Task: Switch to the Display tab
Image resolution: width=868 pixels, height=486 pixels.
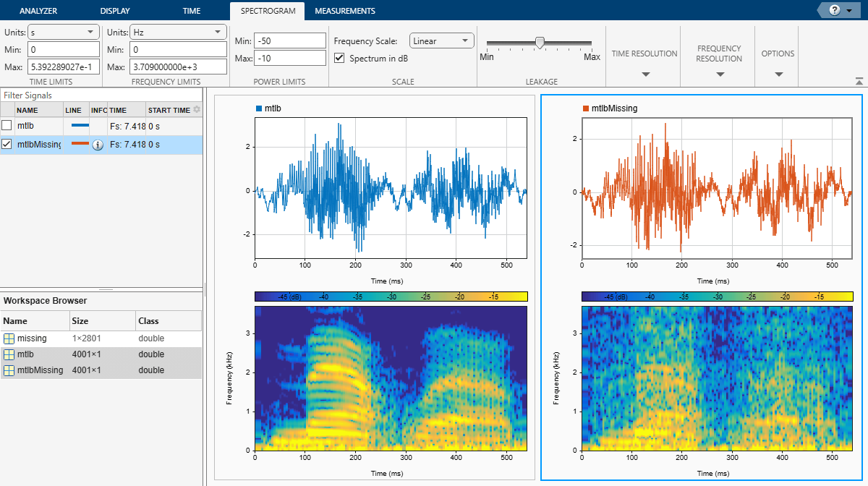Action: click(x=116, y=11)
